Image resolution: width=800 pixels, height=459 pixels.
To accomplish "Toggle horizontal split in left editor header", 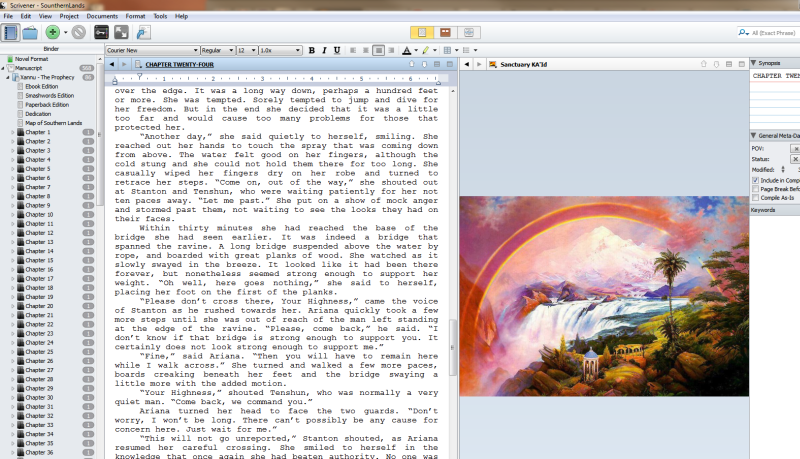I will [437, 64].
